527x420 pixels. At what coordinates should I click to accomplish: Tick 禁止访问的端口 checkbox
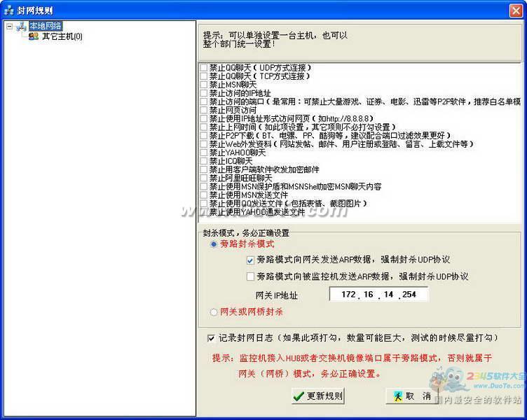[x=204, y=101]
